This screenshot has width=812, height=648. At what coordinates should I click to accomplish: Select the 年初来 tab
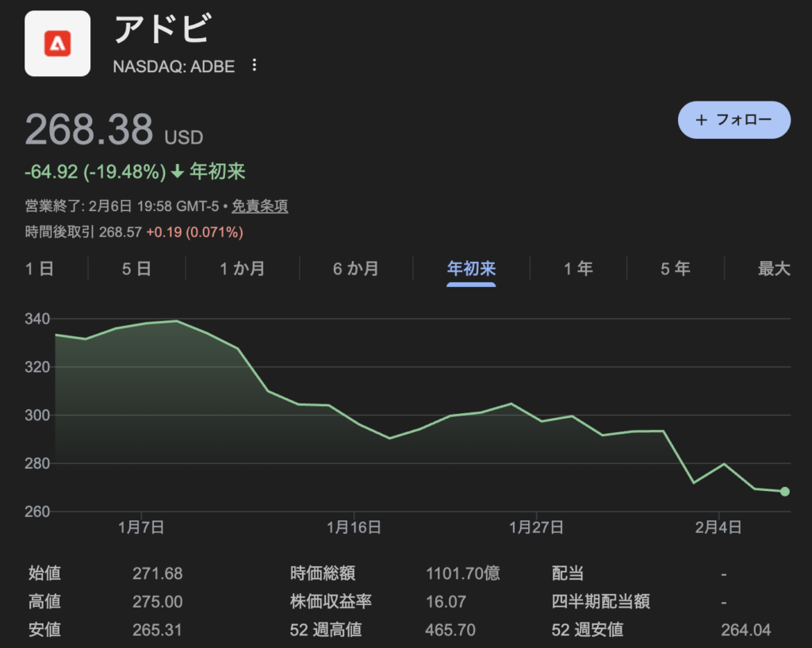tap(471, 269)
